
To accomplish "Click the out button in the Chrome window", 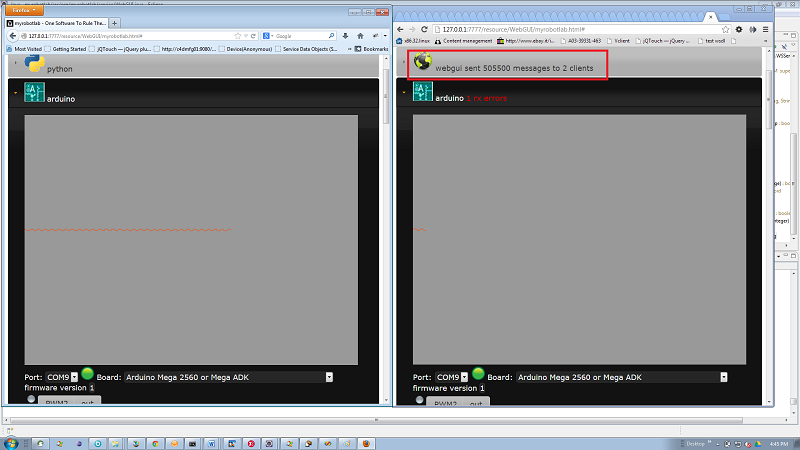I will 477,402.
